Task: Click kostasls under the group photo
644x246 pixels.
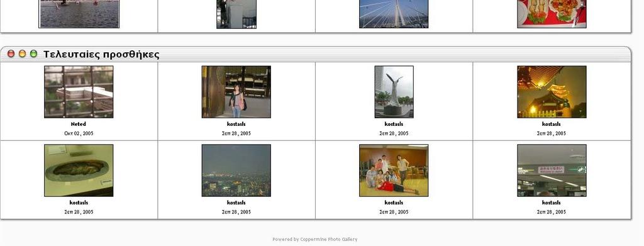Action: click(x=394, y=203)
